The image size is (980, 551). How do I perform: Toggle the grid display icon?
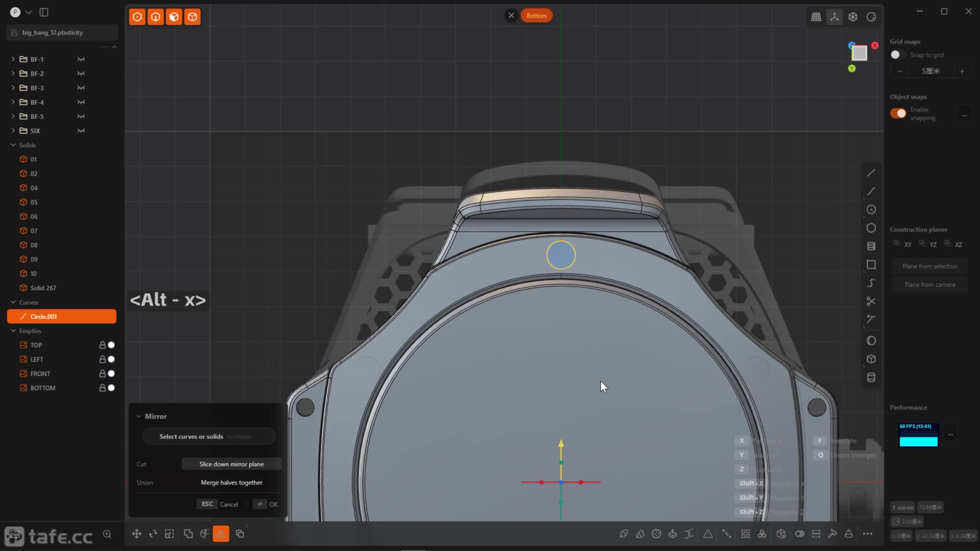816,17
